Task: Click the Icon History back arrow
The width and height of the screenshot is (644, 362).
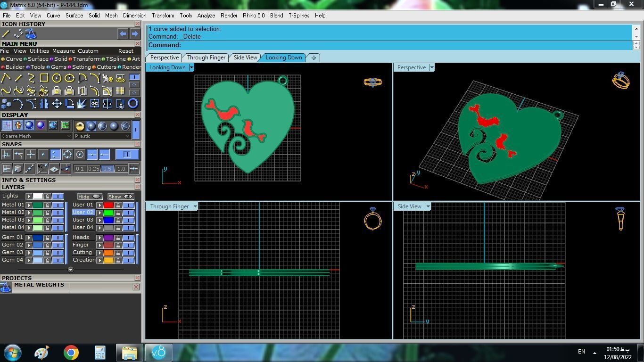Action: click(123, 34)
